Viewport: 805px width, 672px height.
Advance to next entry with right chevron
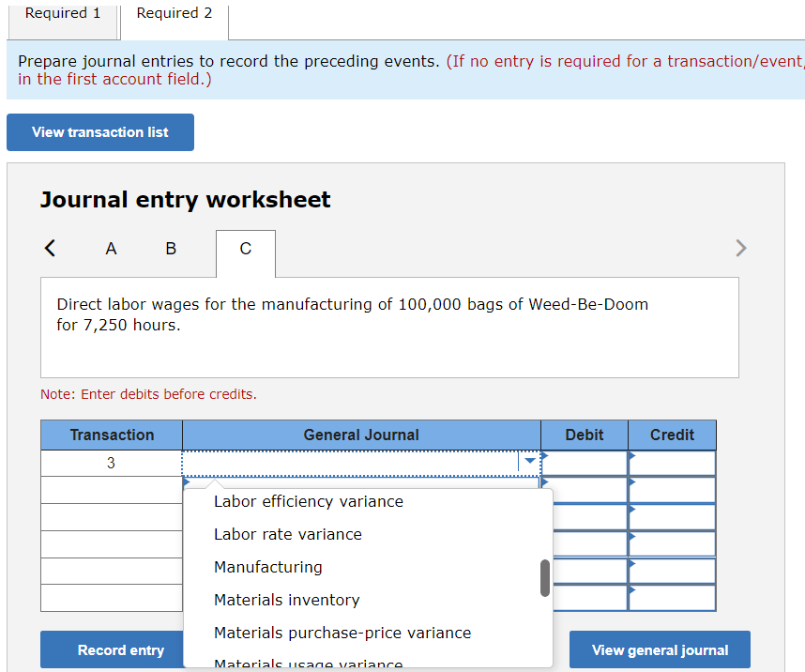click(x=740, y=248)
